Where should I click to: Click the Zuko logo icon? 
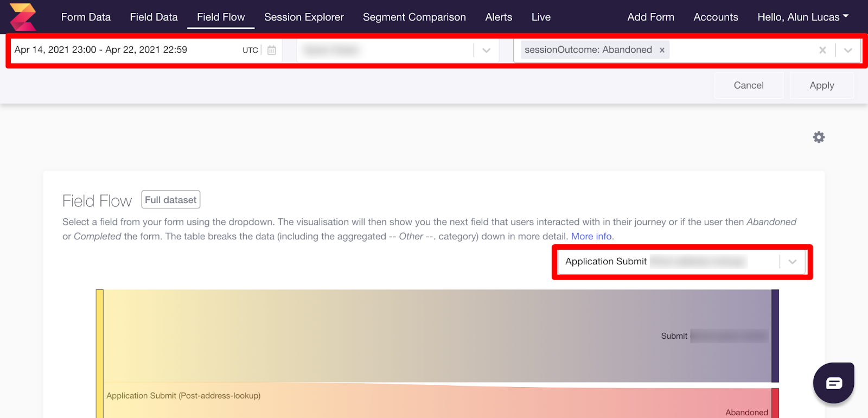[23, 17]
